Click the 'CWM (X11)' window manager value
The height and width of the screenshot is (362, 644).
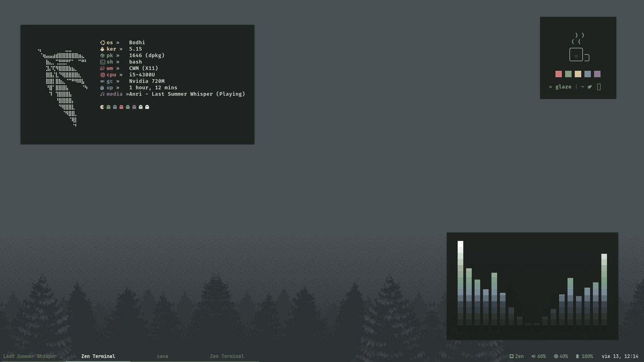[143, 68]
